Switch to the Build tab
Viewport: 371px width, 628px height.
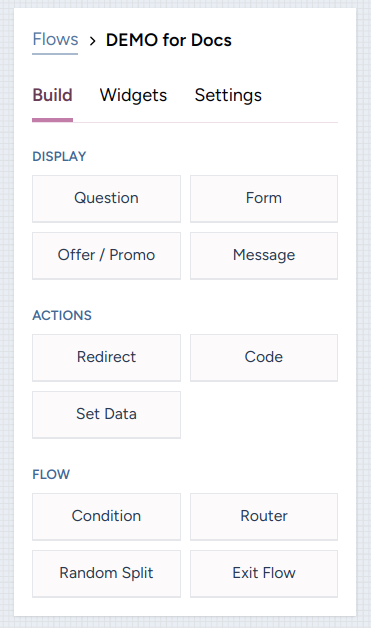[52, 95]
